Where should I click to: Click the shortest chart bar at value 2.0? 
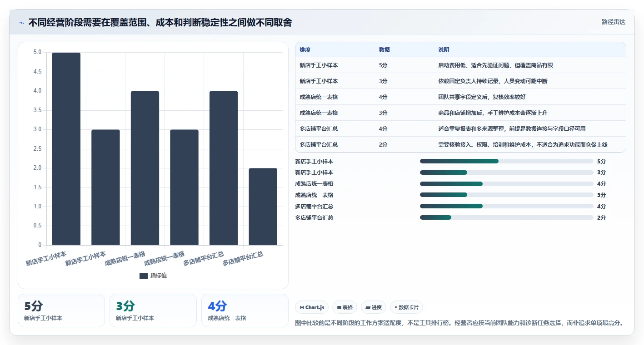click(263, 207)
